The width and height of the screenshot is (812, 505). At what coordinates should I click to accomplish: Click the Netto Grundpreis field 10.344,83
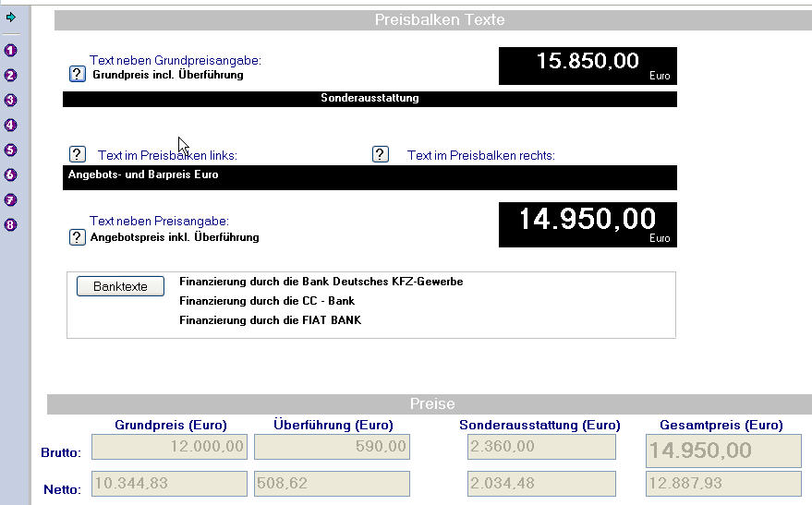coord(169,483)
